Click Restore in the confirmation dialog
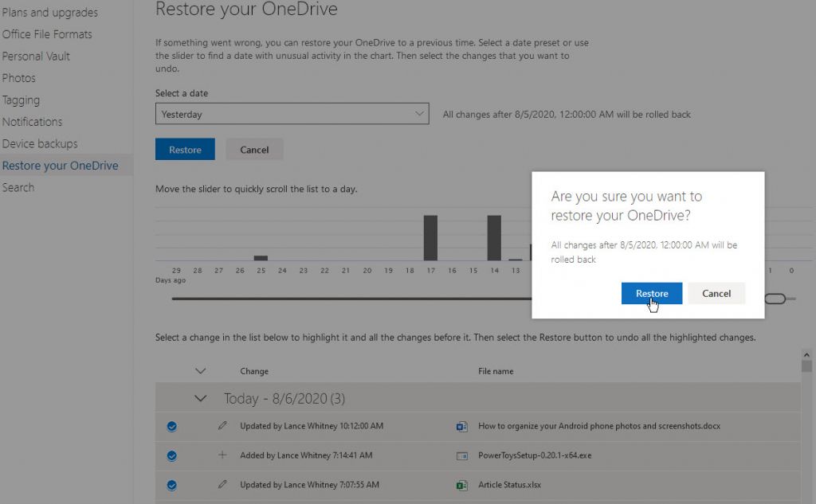Image resolution: width=816 pixels, height=504 pixels. point(651,293)
